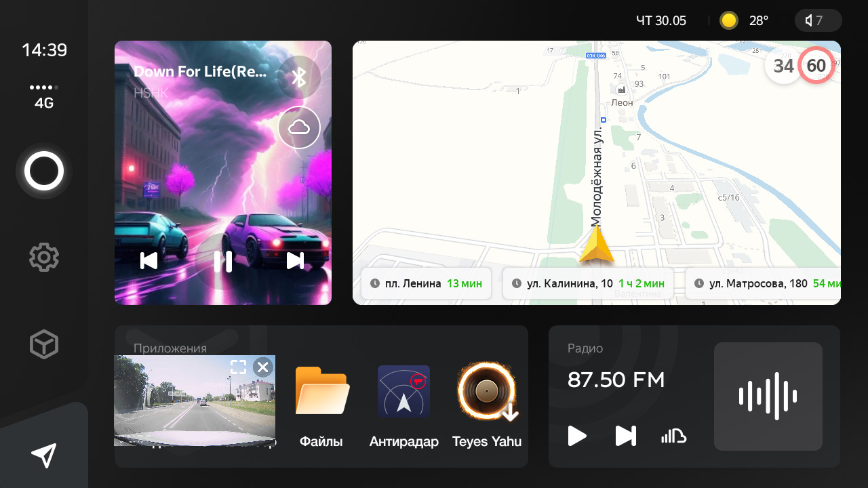Tap the audio waveform tile in radio widget
Viewport: 868px width, 488px height.
[x=768, y=396]
